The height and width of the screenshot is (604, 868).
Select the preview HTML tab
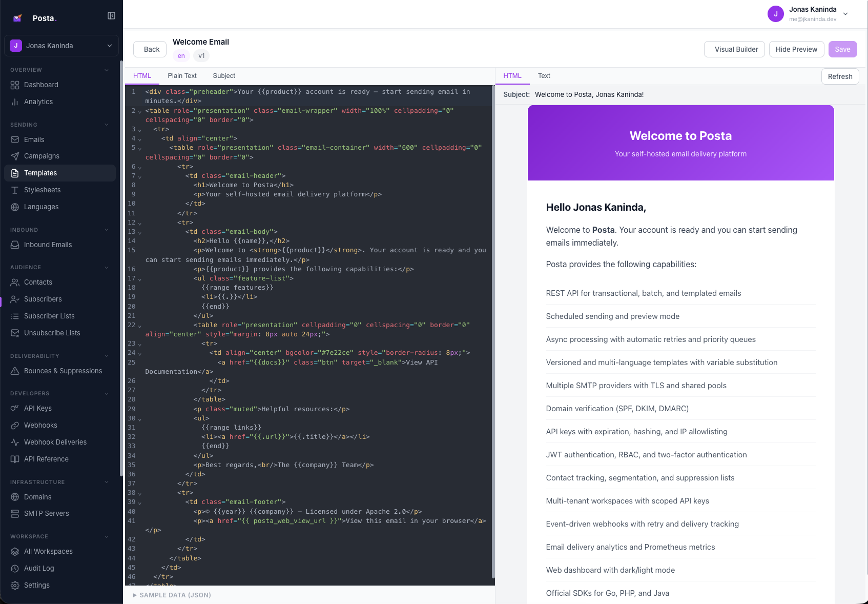coord(512,76)
